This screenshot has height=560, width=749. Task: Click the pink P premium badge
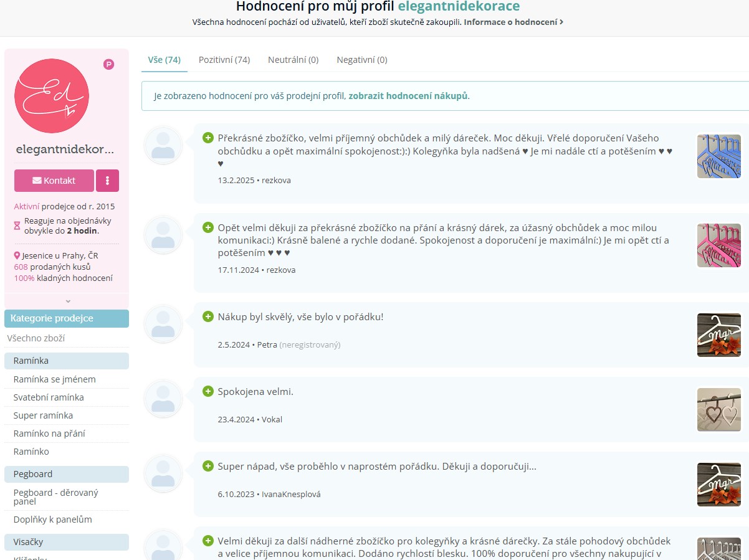108,64
